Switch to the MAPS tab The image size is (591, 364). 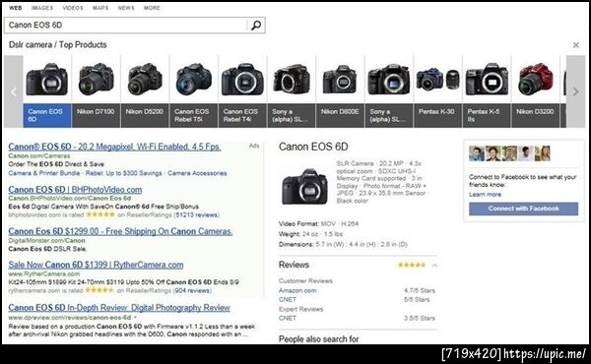tap(100, 8)
